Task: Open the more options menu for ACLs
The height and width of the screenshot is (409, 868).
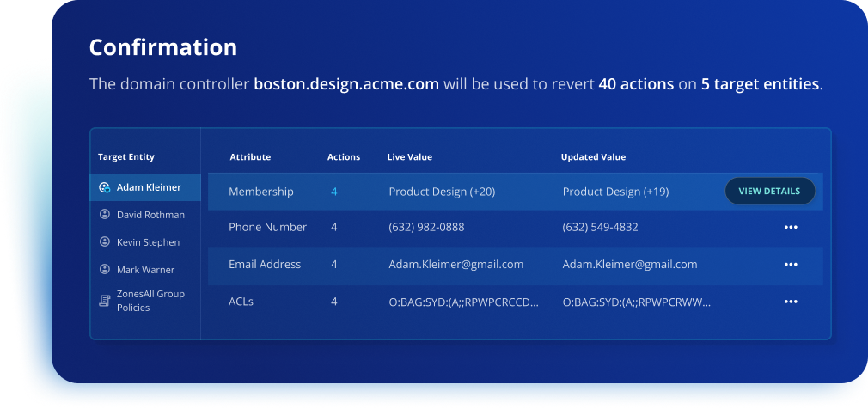Action: (x=791, y=302)
